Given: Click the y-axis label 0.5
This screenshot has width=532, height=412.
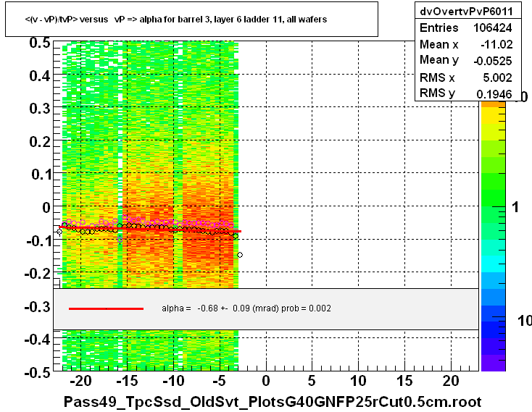Looking at the screenshot, I should [40, 43].
